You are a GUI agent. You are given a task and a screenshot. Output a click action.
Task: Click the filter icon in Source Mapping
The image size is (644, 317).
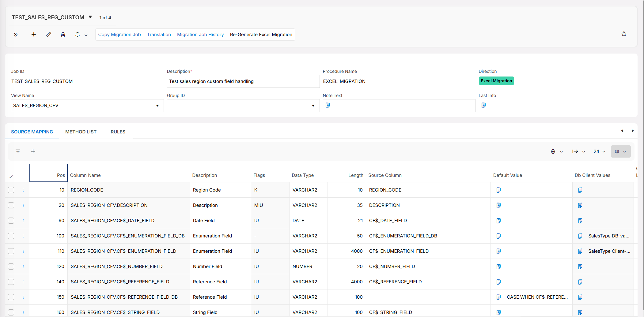click(x=18, y=151)
